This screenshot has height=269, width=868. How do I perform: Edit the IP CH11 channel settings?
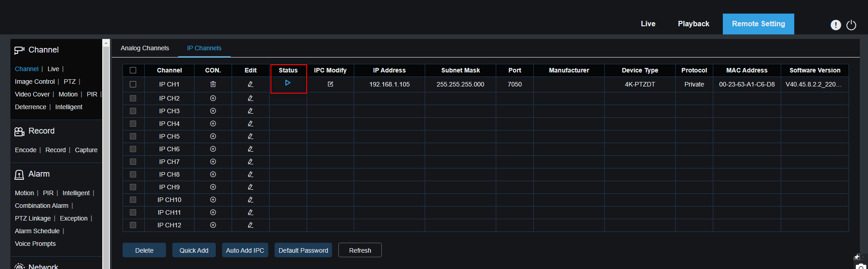[251, 212]
